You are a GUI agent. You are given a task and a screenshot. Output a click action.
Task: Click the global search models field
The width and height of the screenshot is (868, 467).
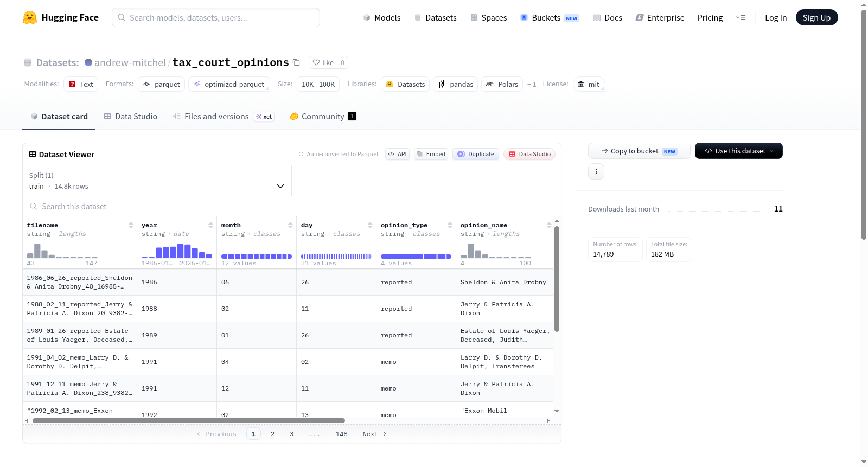tap(216, 17)
